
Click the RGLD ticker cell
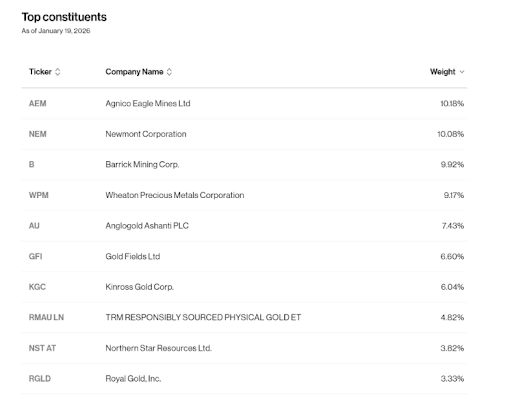tap(40, 379)
